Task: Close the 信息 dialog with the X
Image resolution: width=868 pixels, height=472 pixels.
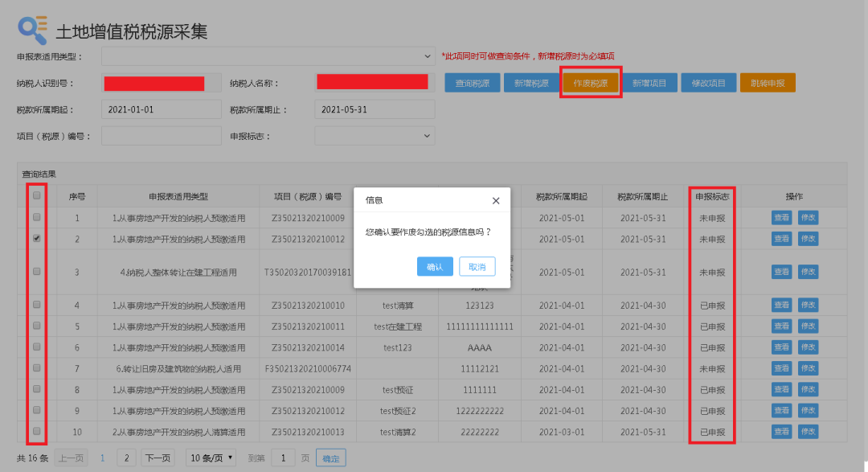Action: coord(496,200)
